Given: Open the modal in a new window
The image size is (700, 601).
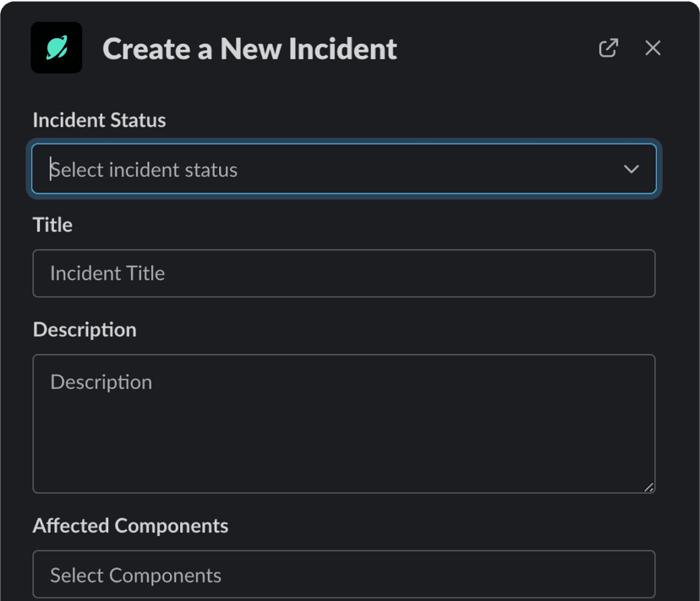Looking at the screenshot, I should click(609, 48).
